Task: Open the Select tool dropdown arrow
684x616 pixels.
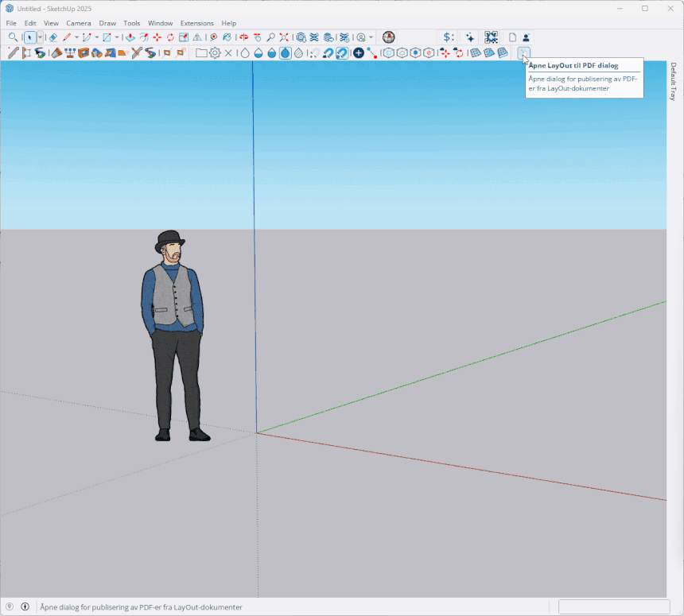Action: pos(40,37)
